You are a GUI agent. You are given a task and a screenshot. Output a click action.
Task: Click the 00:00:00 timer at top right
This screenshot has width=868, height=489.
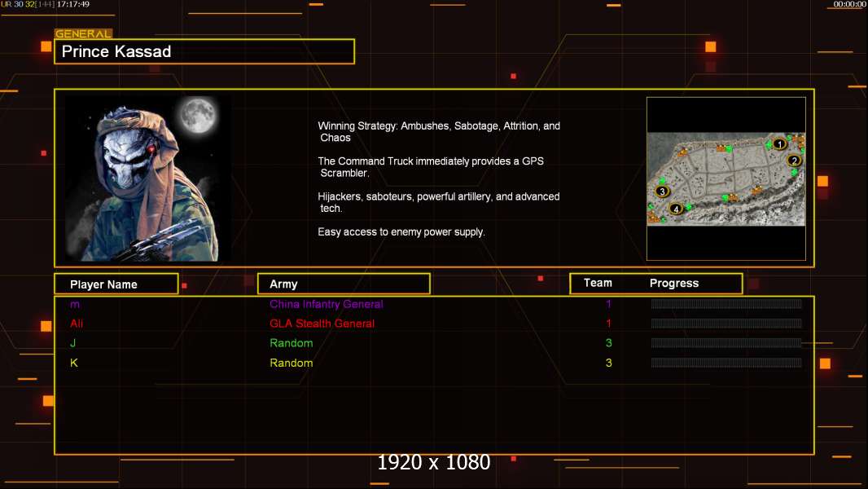tap(850, 4)
